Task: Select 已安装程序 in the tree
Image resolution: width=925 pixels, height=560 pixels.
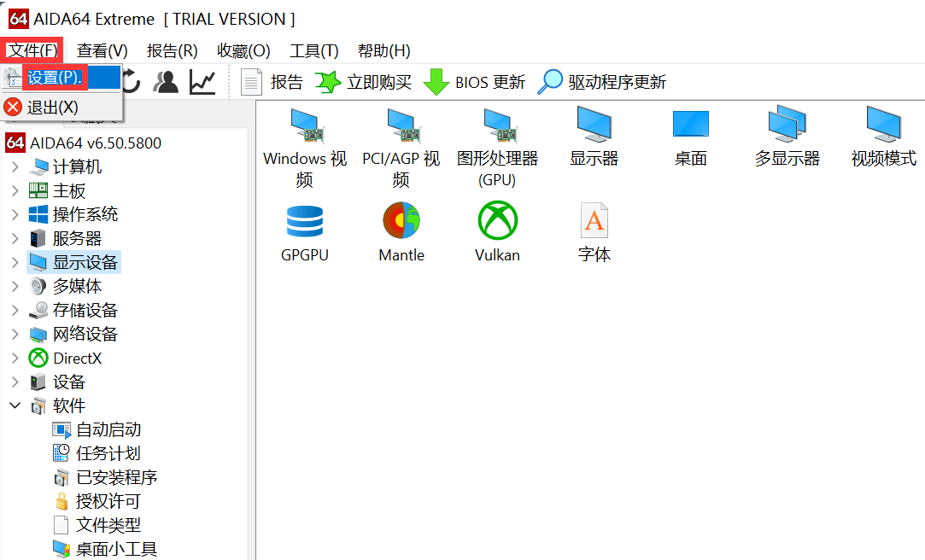Action: (116, 478)
